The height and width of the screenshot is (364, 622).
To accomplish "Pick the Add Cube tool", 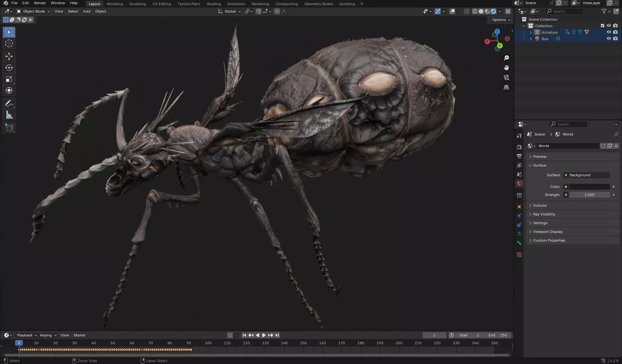I will pos(9,128).
